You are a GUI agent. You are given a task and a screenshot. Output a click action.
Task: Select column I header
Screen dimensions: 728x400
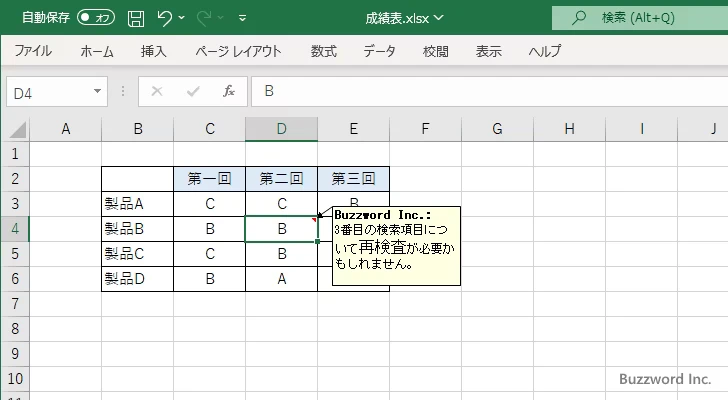641,129
